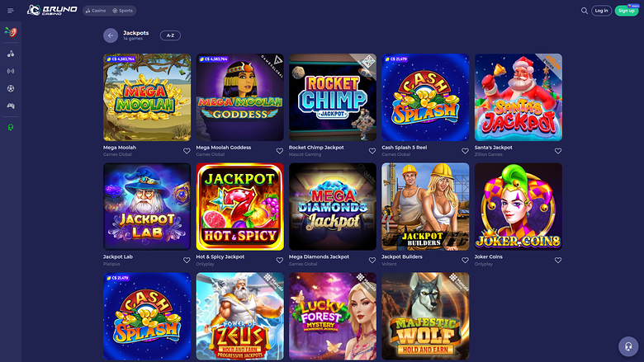Click the green headset sidebar icon
The height and width of the screenshot is (362, 644).
click(11, 127)
